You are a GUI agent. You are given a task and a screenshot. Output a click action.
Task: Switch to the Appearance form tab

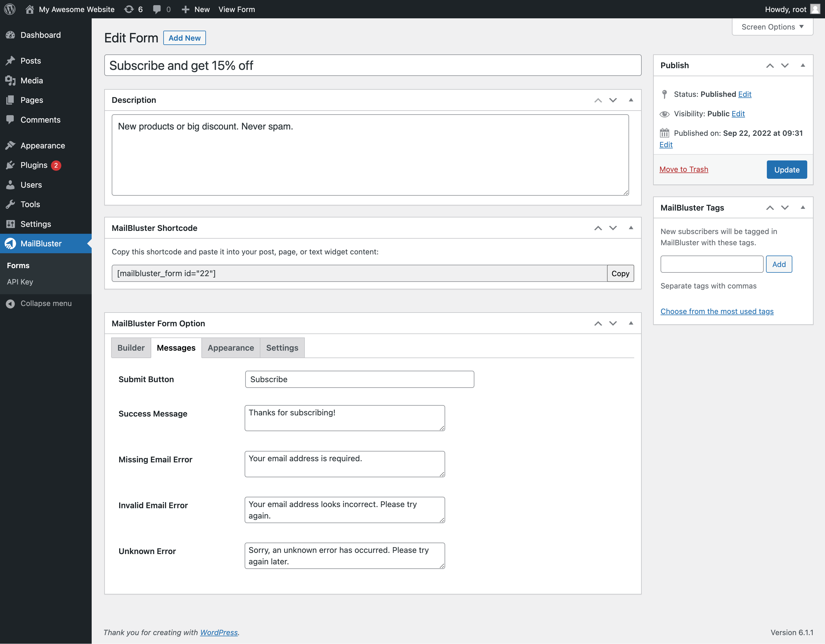(231, 348)
